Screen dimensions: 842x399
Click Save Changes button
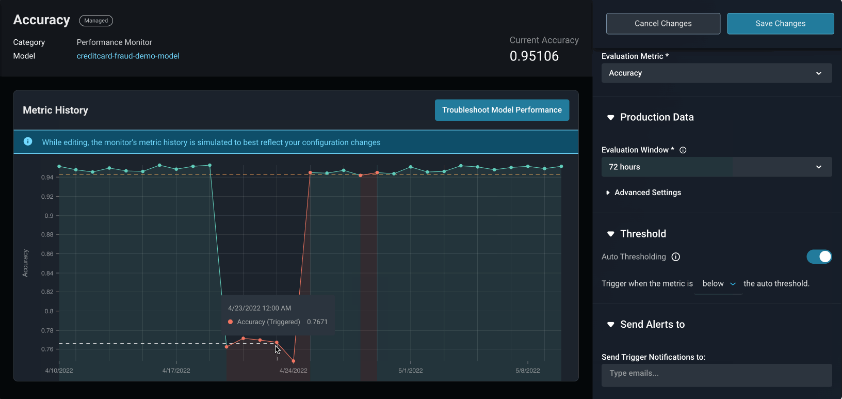coord(780,24)
